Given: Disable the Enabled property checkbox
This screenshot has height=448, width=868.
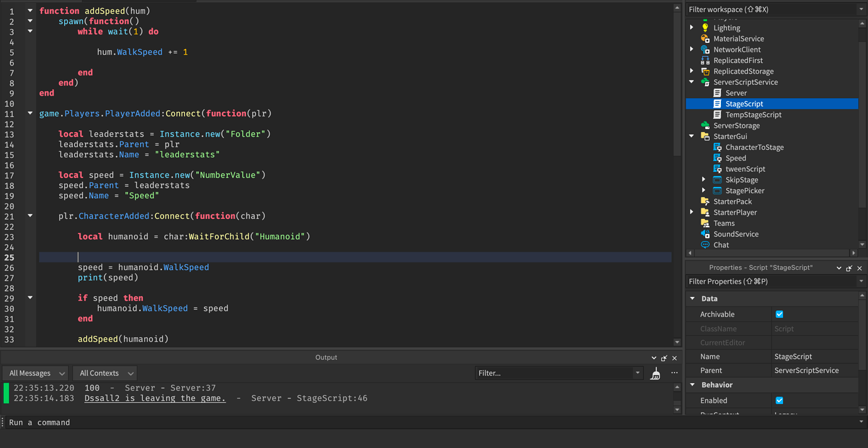Looking at the screenshot, I should point(779,400).
